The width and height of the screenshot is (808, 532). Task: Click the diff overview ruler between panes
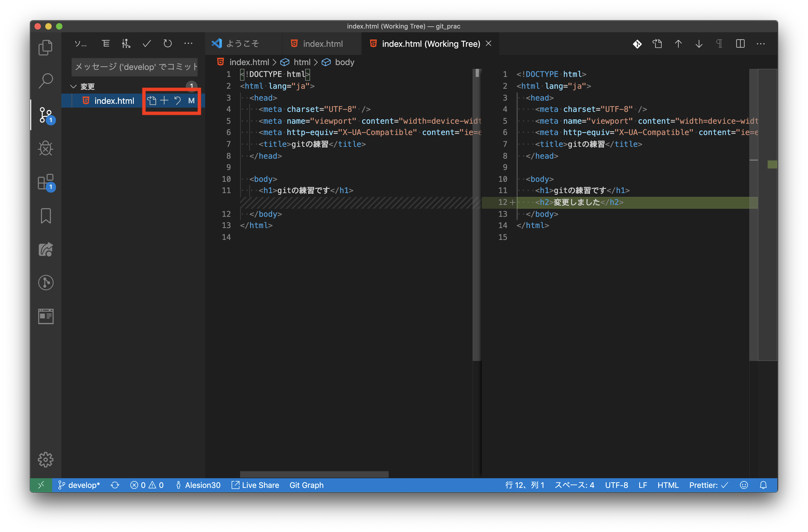click(x=477, y=215)
